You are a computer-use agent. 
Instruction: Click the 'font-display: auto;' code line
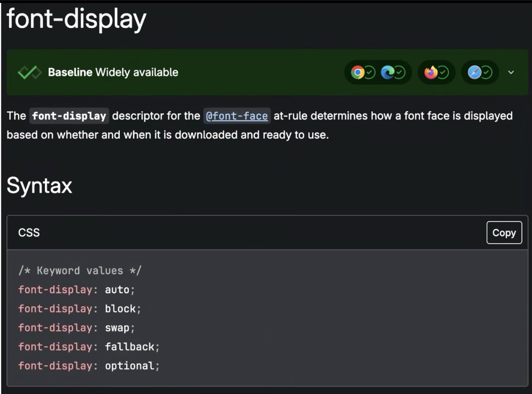pos(76,290)
